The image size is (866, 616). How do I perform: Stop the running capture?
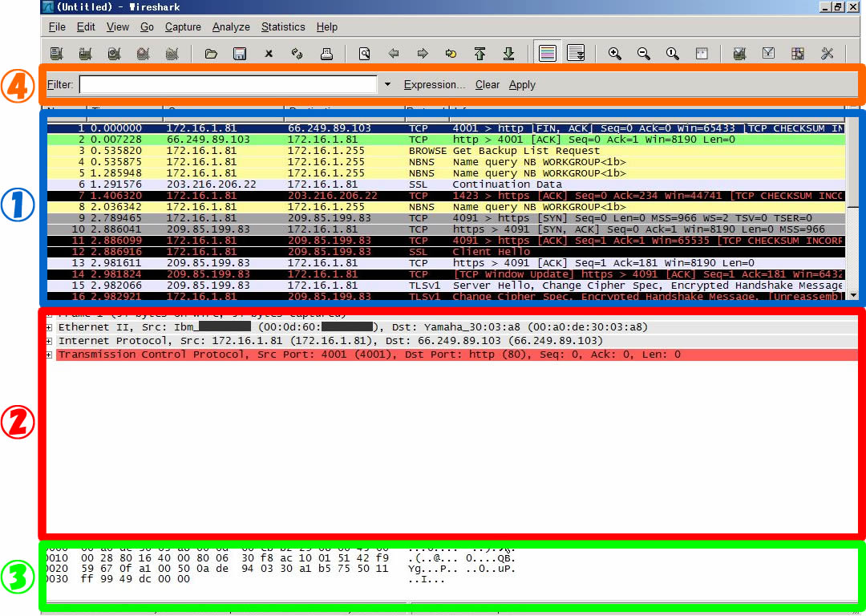[x=143, y=54]
